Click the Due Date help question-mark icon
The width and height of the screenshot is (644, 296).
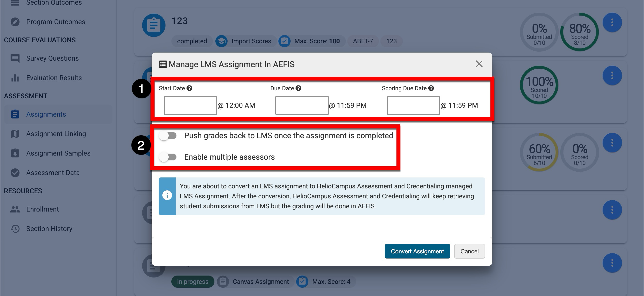(x=298, y=88)
